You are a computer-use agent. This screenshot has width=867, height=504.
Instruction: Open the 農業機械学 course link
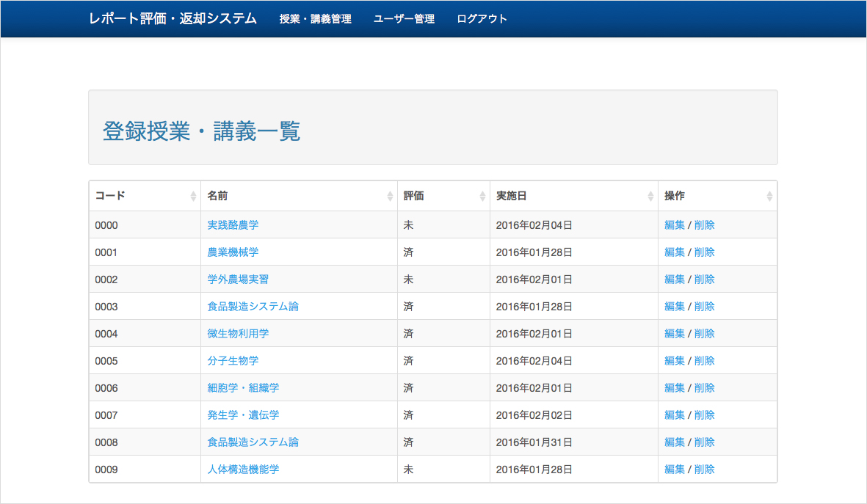tap(233, 252)
